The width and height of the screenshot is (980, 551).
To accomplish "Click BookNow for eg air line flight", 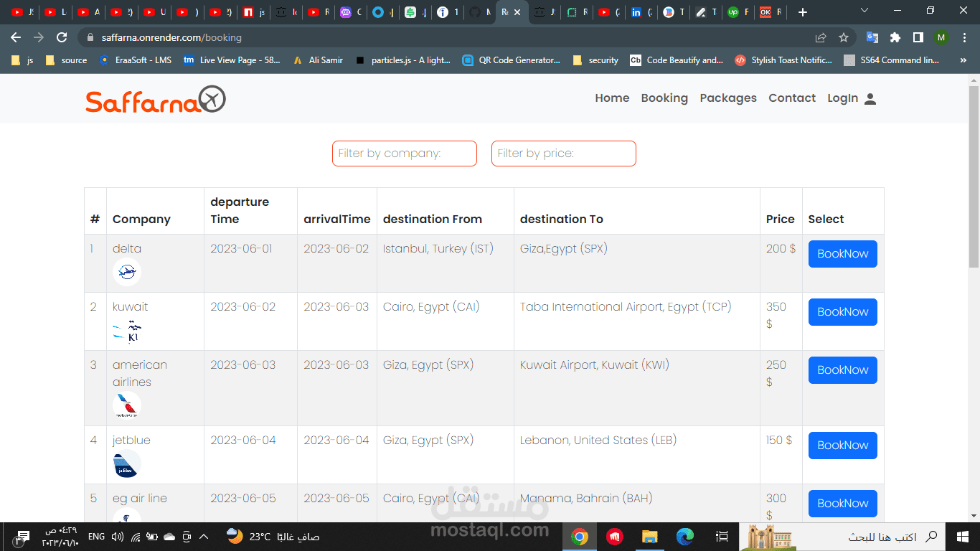I will tap(843, 504).
